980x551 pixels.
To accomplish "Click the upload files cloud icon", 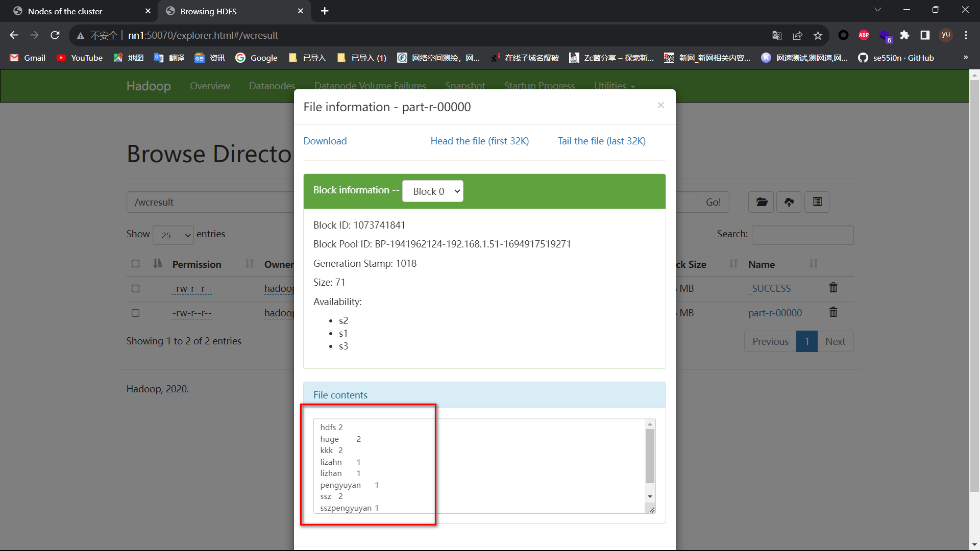I will tap(789, 202).
